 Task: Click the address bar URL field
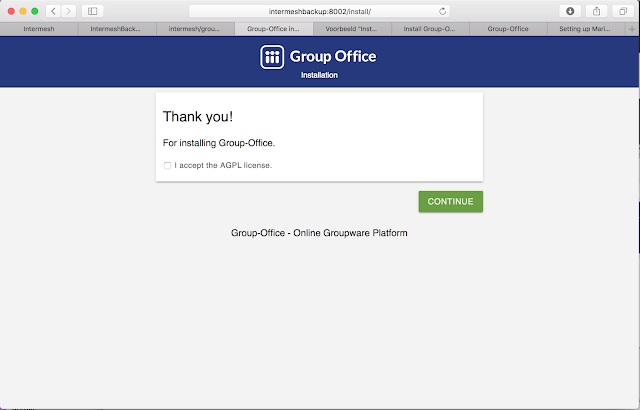[318, 11]
